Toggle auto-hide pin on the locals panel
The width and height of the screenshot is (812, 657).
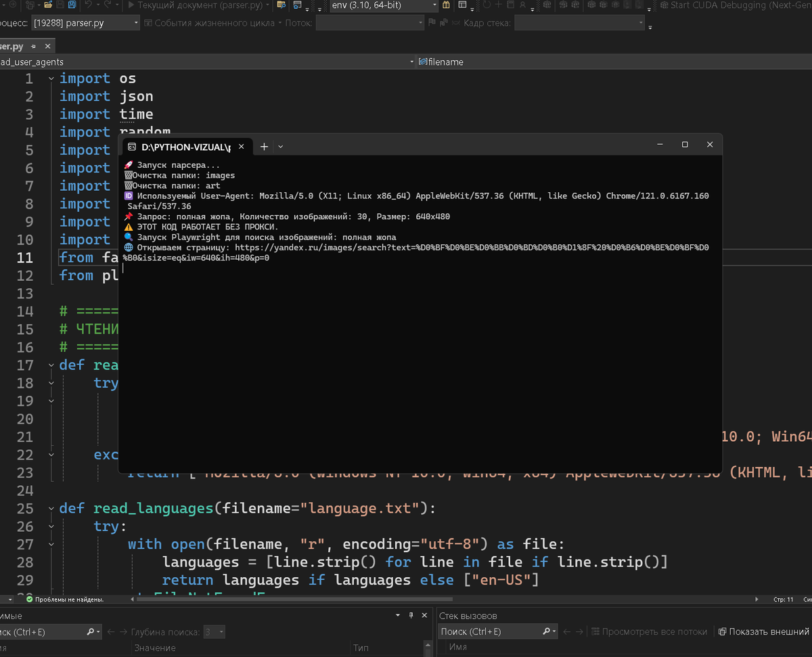click(409, 616)
